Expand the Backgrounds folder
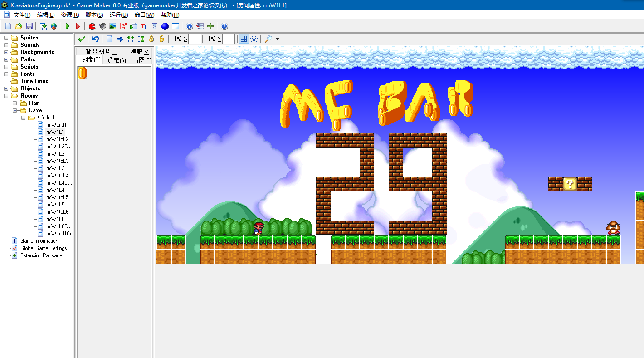This screenshot has height=358, width=644. (6, 52)
